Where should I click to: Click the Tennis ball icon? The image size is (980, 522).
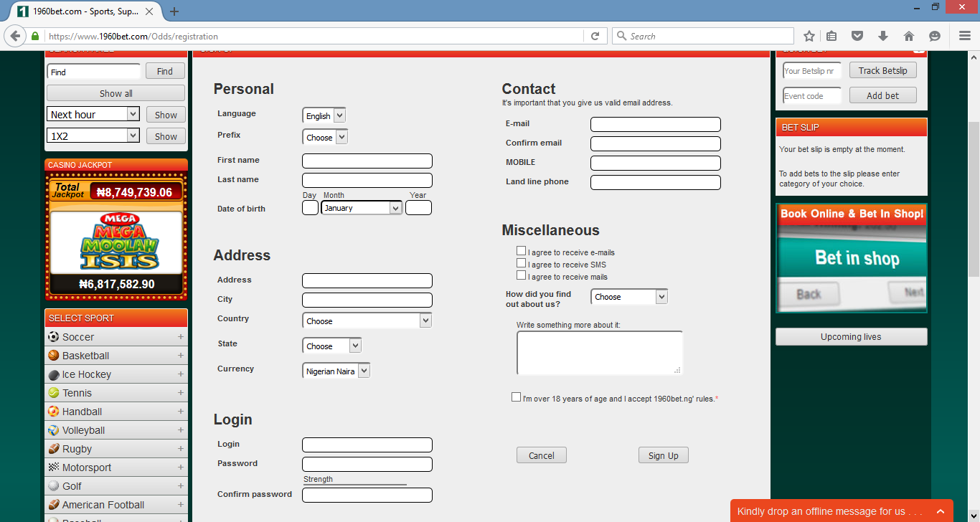click(53, 393)
